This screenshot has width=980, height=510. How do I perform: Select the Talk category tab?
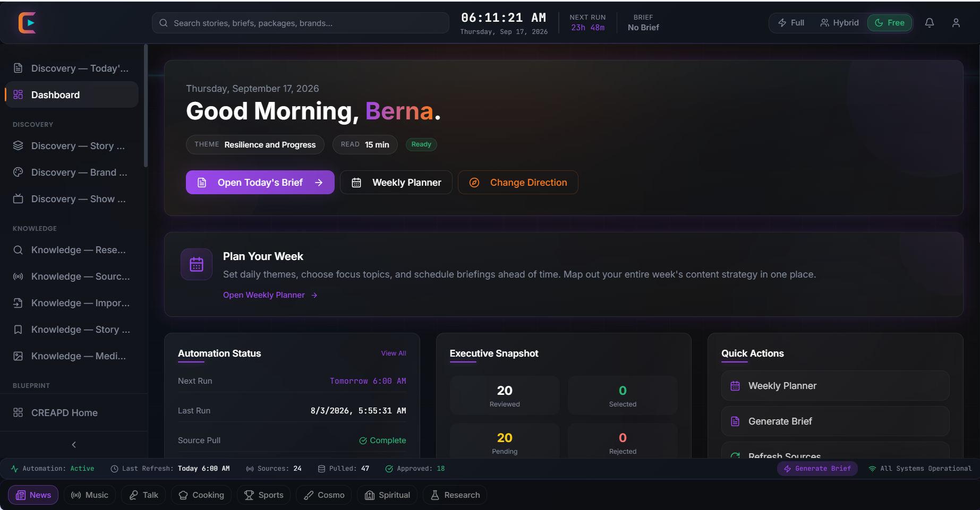coord(143,495)
